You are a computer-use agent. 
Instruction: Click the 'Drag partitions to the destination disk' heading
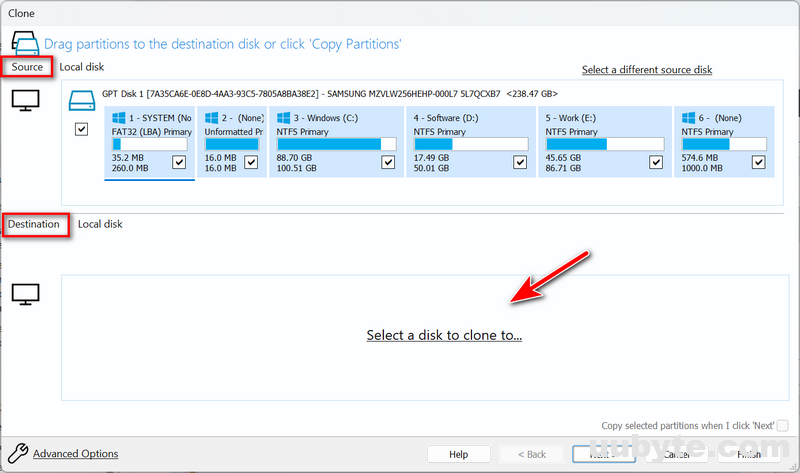click(223, 44)
